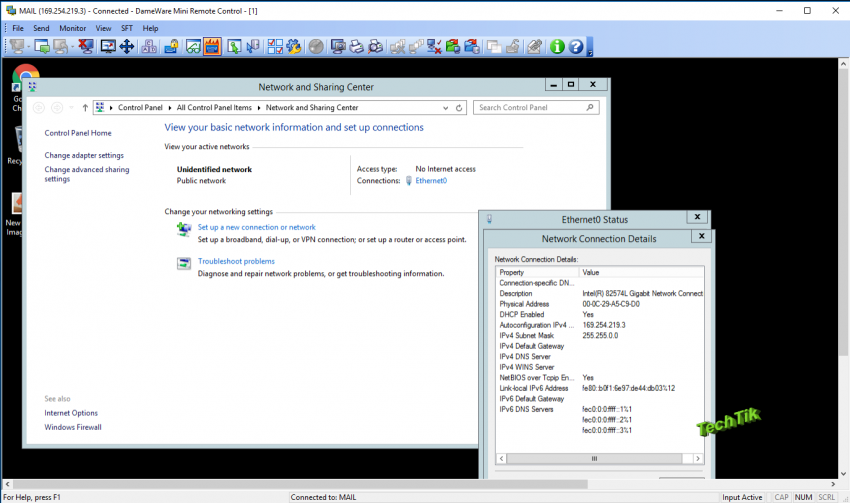Expand breadcrumb arrow before Control Panel
The width and height of the screenshot is (850, 503).
point(111,108)
